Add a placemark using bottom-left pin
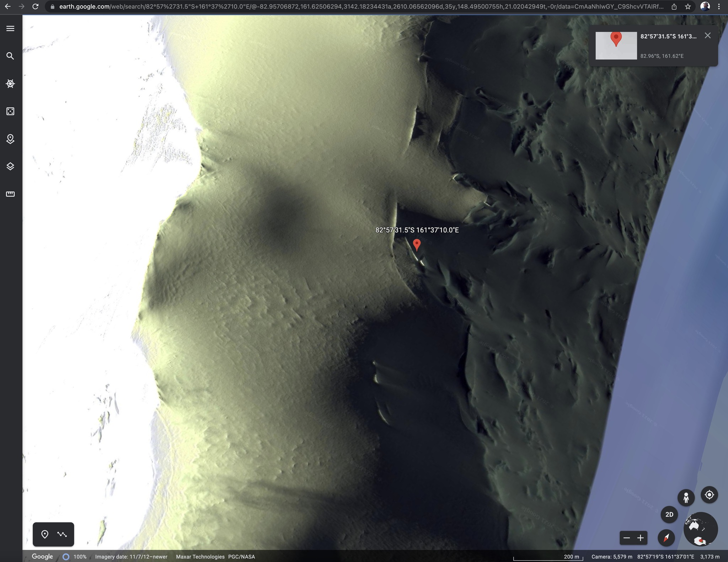The height and width of the screenshot is (562, 728). tap(45, 534)
